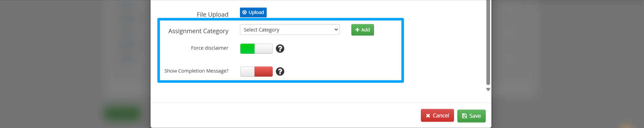Image resolution: width=644 pixels, height=128 pixels.
Task: Open help for Force disclaimer
Action: [x=280, y=49]
